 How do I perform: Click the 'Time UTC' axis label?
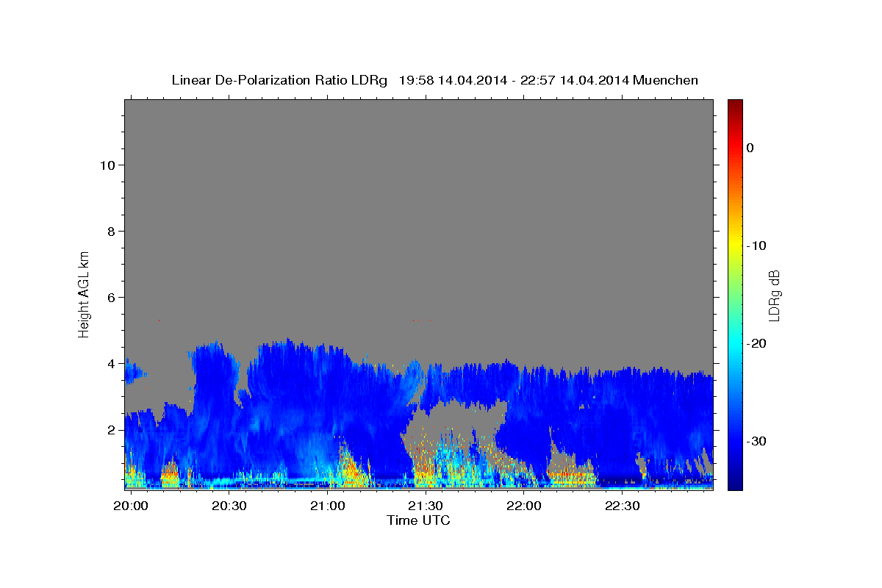pos(418,520)
